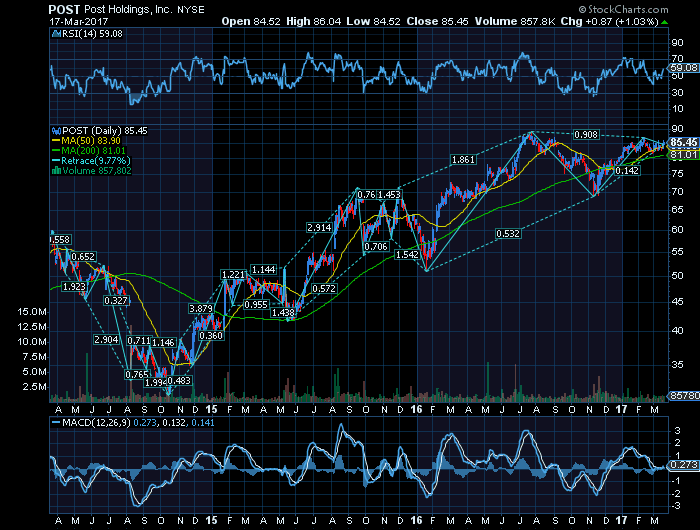The height and width of the screenshot is (530, 700).
Task: Click the 2.914 retracement label
Action: tap(319, 227)
